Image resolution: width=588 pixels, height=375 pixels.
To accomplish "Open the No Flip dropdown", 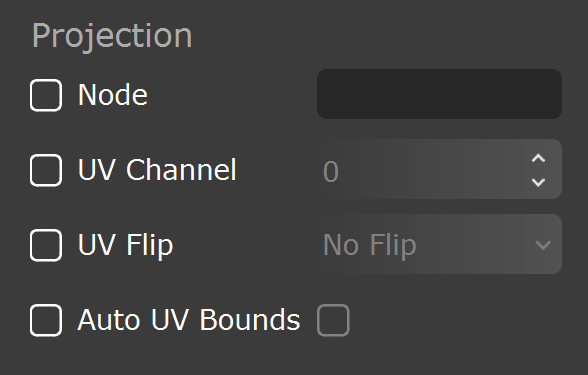I will coord(439,244).
